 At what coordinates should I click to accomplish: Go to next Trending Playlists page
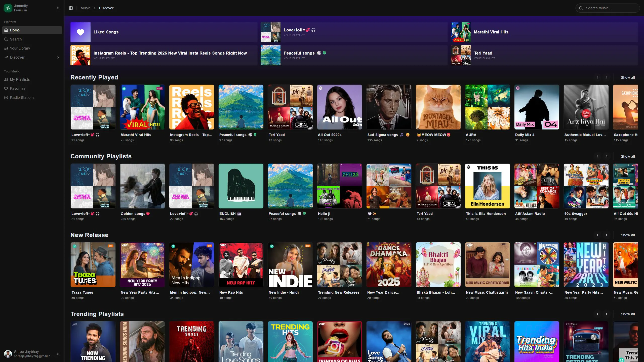[607, 314]
